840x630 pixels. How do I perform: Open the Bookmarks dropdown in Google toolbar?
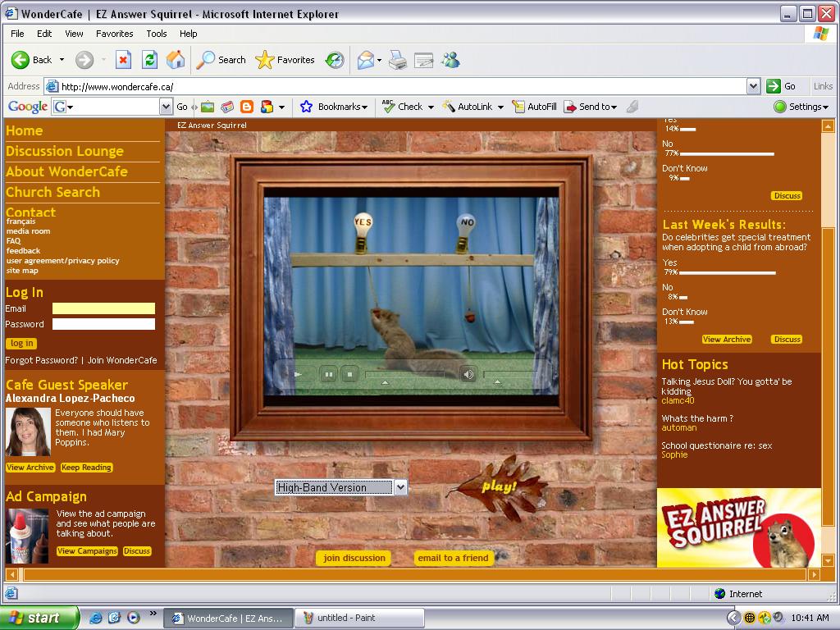coord(364,107)
